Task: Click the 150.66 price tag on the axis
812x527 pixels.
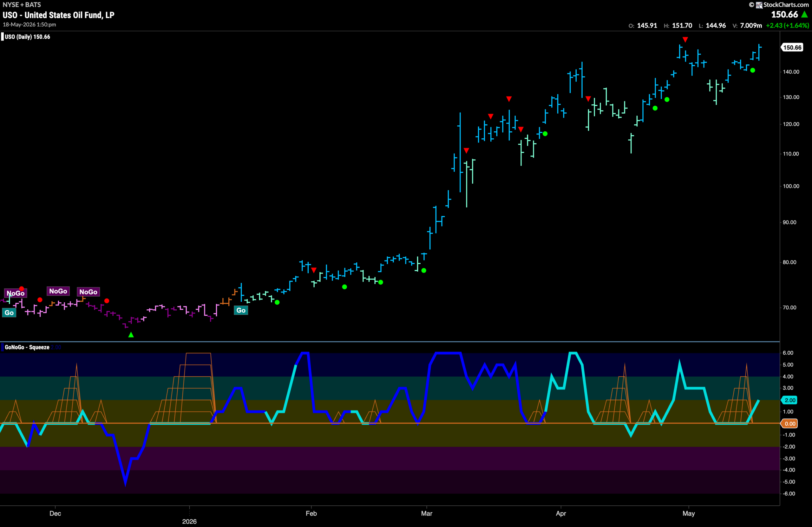Action: pyautogui.click(x=792, y=48)
